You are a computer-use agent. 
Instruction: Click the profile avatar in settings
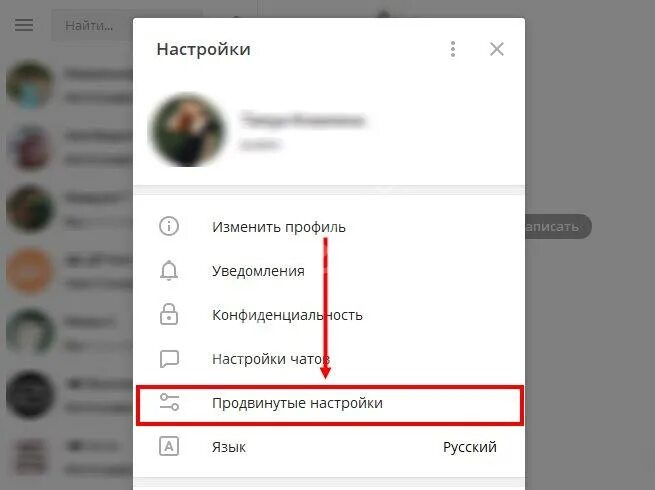coord(188,130)
